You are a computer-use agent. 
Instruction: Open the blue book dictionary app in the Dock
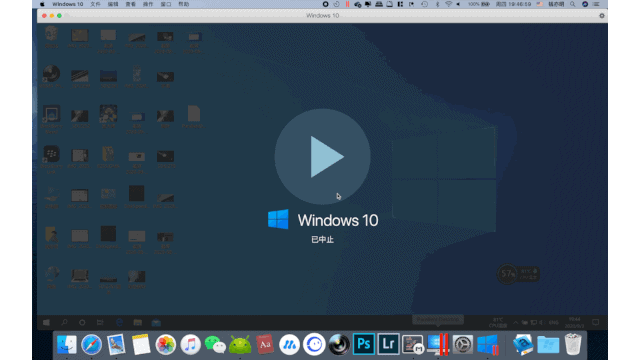523,344
